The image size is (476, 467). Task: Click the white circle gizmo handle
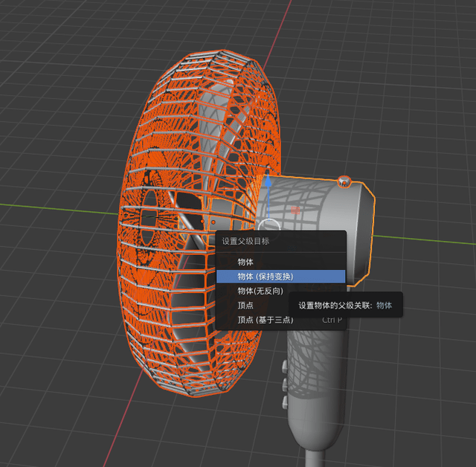269,225
